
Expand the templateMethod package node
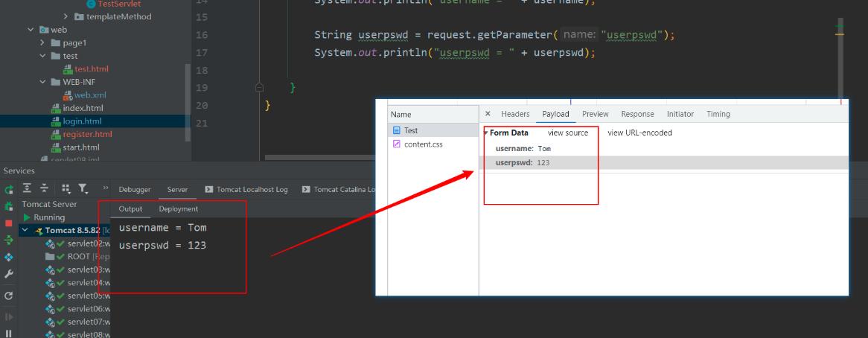(x=66, y=16)
